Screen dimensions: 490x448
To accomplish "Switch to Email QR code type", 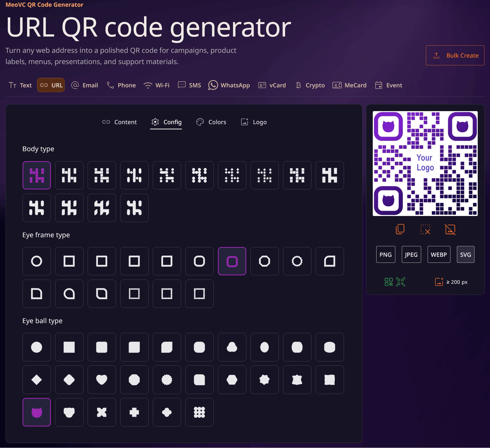I will point(85,85).
